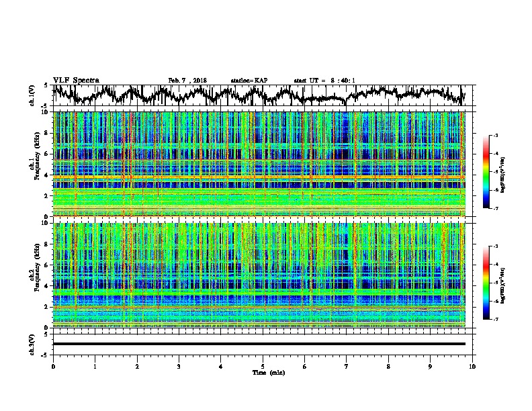Click time axis tick label "1"

click(95, 367)
